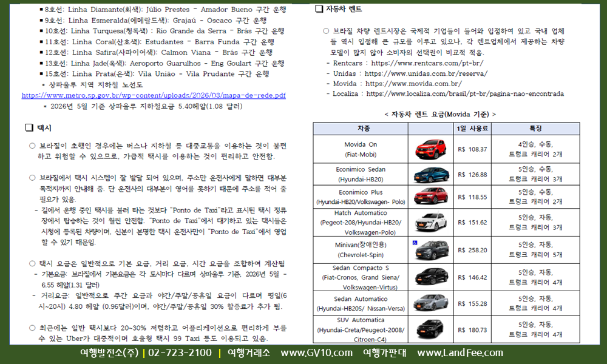607x364 pixels.
Task: Open the São Paulo metro map PDF link
Action: tap(154, 95)
